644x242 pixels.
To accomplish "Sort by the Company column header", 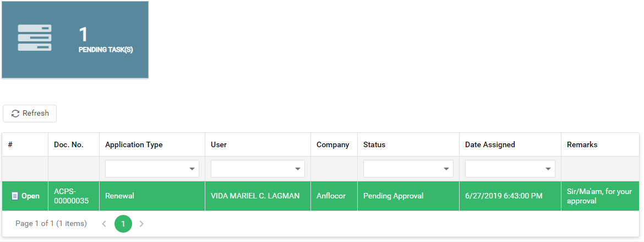I will tap(332, 145).
